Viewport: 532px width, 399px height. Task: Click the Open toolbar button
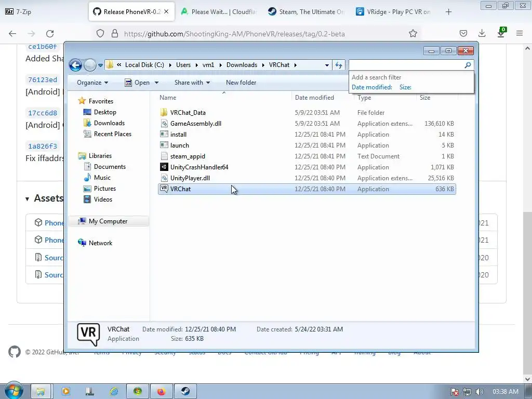137,83
